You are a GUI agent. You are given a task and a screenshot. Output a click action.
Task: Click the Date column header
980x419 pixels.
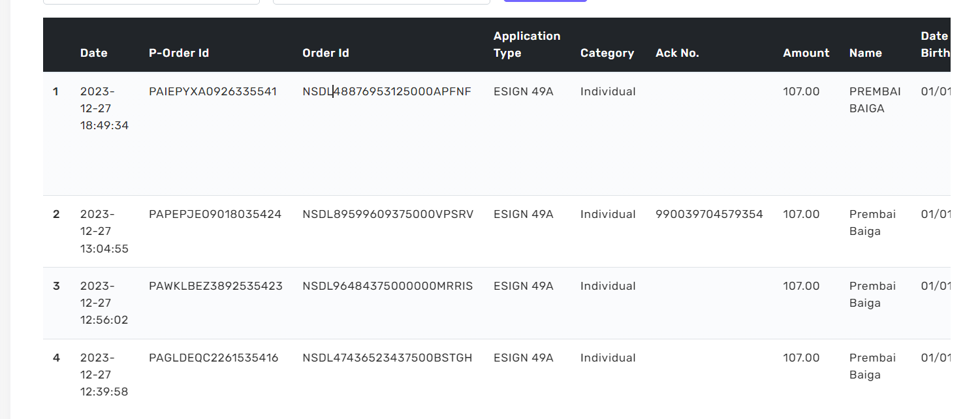pos(93,53)
